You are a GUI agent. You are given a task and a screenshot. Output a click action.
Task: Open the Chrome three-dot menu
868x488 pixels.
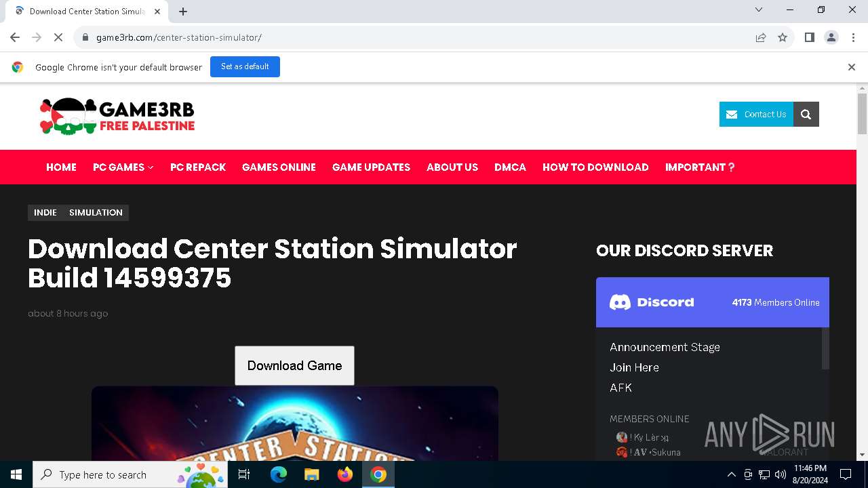click(853, 37)
